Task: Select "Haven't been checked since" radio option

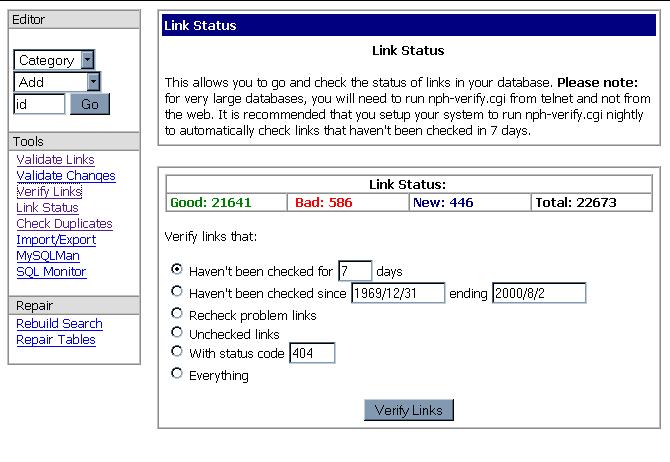Action: (178, 292)
